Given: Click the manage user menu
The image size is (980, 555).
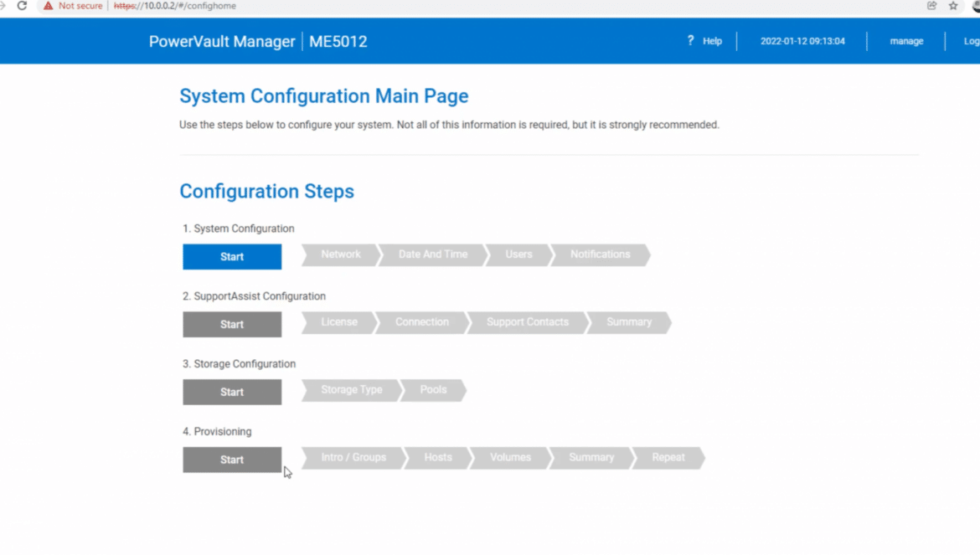Looking at the screenshot, I should coord(906,41).
